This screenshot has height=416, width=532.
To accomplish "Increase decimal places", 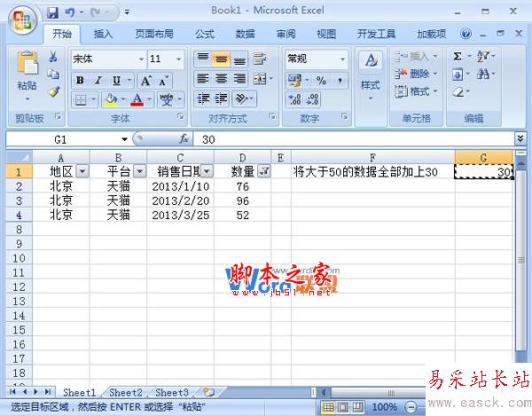I will point(294,99).
